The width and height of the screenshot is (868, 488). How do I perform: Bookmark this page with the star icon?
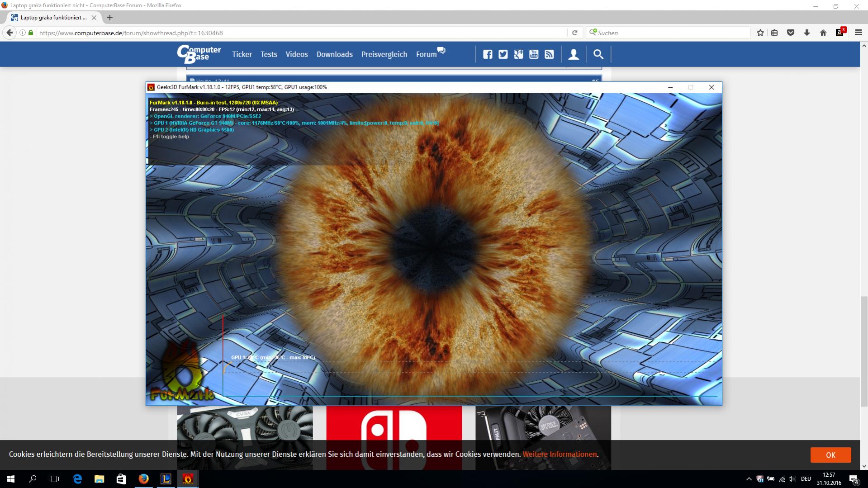pos(760,33)
